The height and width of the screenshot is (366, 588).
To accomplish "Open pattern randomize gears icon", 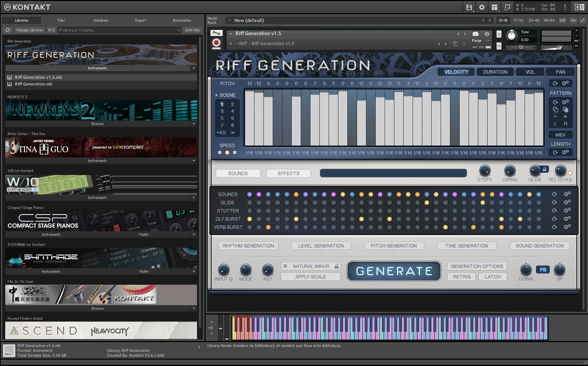I will 566,102.
